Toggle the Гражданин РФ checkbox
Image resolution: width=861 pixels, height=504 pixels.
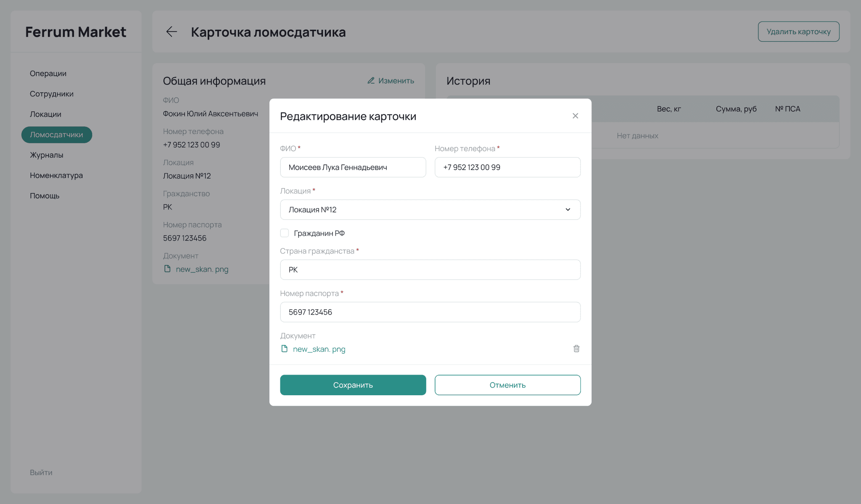click(285, 233)
